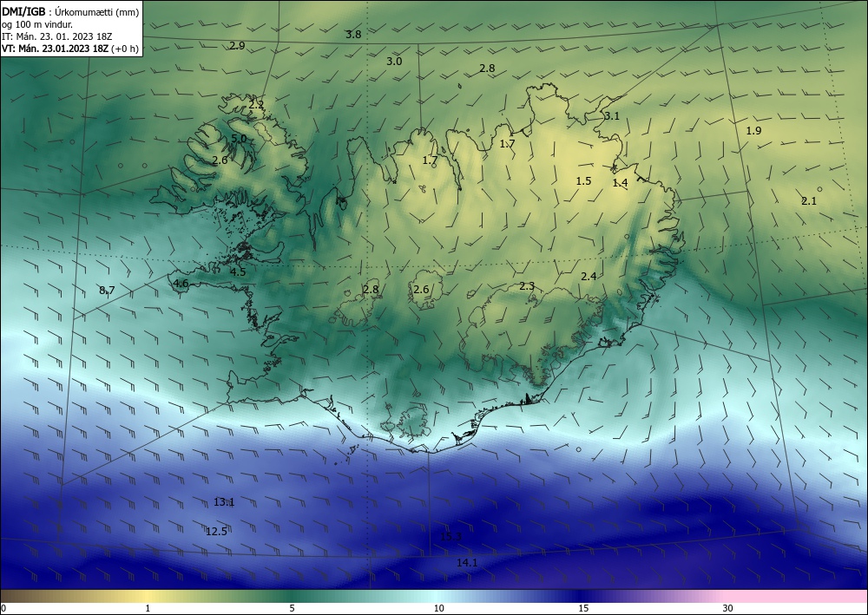This screenshot has height=615, width=868.
Task: Click the map value 13.1
Action: [224, 502]
